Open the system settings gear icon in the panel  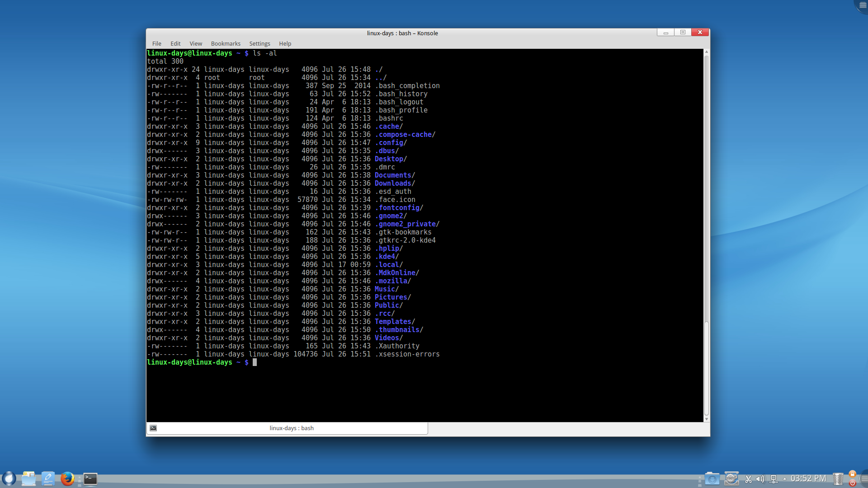point(731,479)
